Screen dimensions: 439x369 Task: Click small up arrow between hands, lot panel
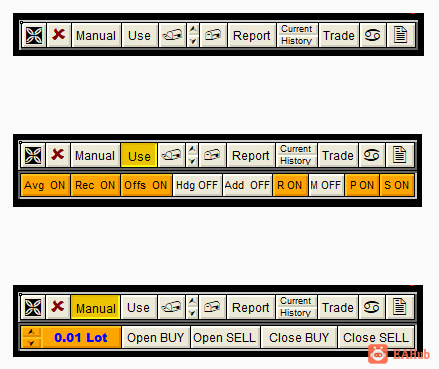192,301
